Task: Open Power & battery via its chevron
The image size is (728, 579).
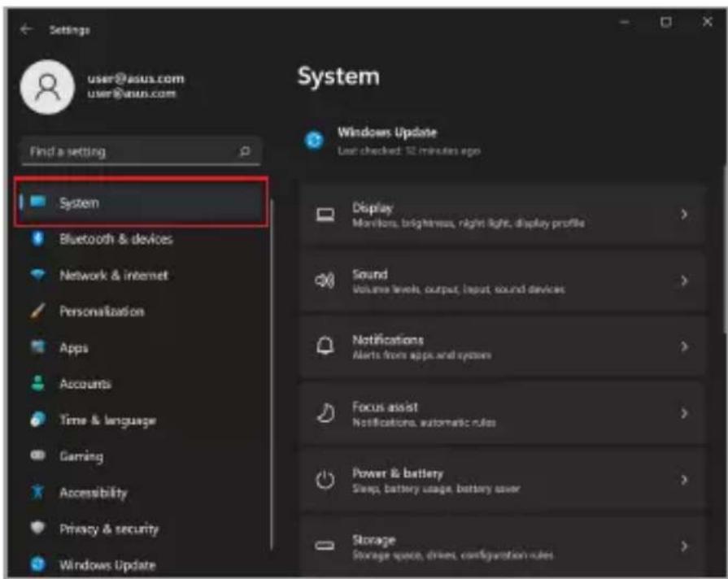Action: 684,480
